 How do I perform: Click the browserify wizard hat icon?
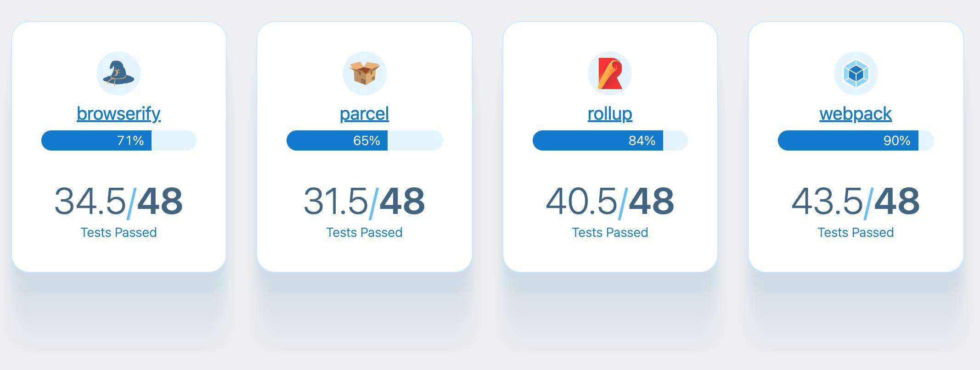click(118, 73)
